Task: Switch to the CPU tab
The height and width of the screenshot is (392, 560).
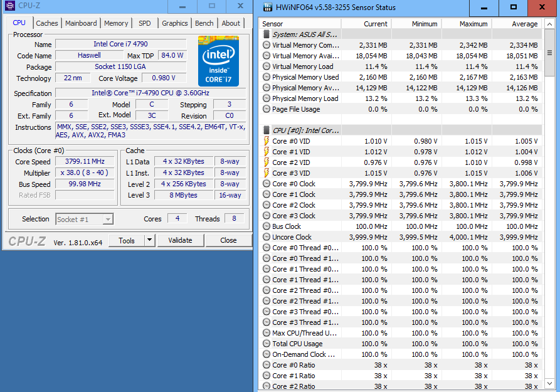Action: 19,23
